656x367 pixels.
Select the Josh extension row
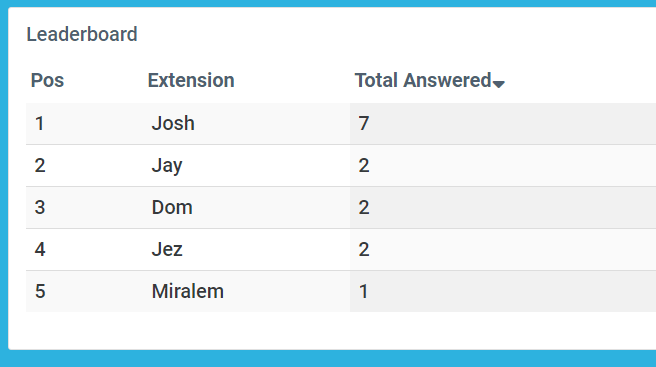coord(341,124)
